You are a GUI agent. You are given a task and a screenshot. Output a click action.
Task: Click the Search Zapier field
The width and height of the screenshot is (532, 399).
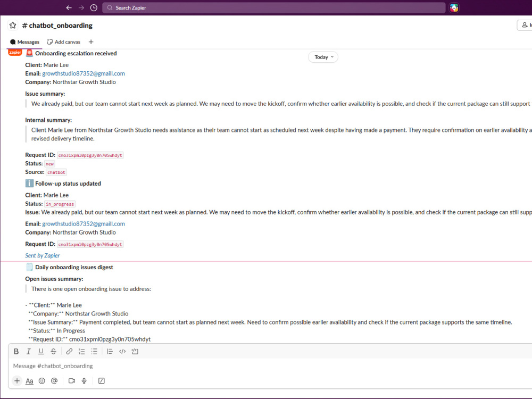274,7
